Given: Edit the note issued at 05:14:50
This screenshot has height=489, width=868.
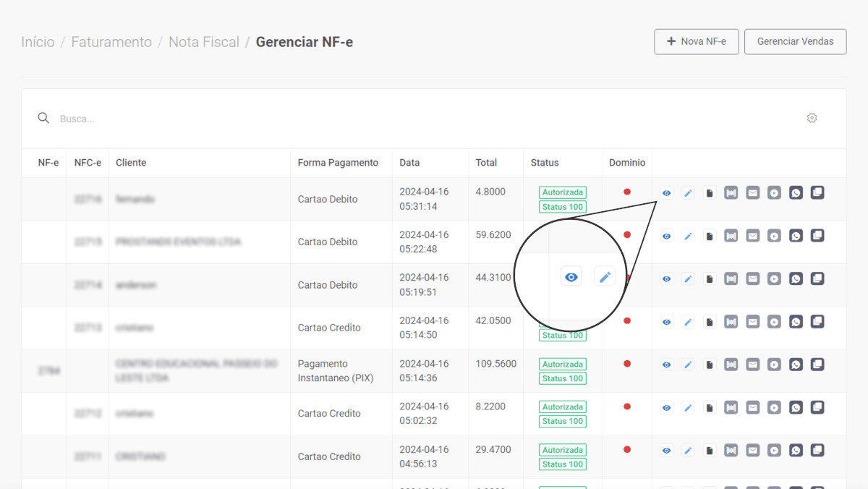Looking at the screenshot, I should point(688,322).
